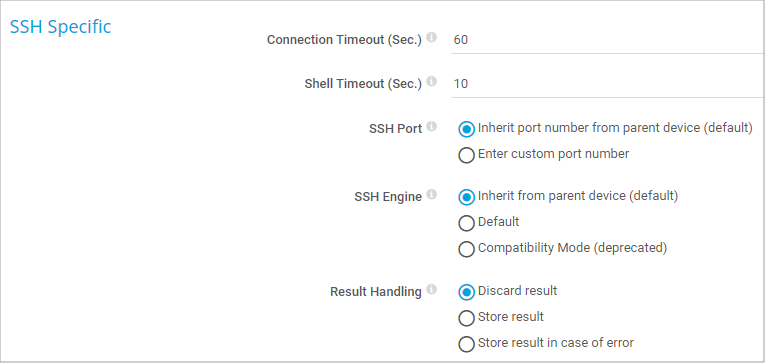Click the SSH Engine label text
Screen dimensions: 765x363
[x=388, y=197]
